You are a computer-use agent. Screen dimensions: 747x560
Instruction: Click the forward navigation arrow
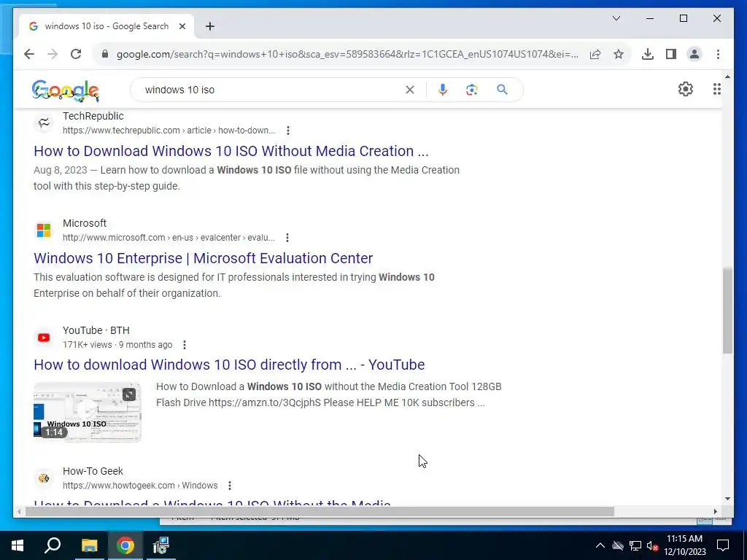click(53, 54)
